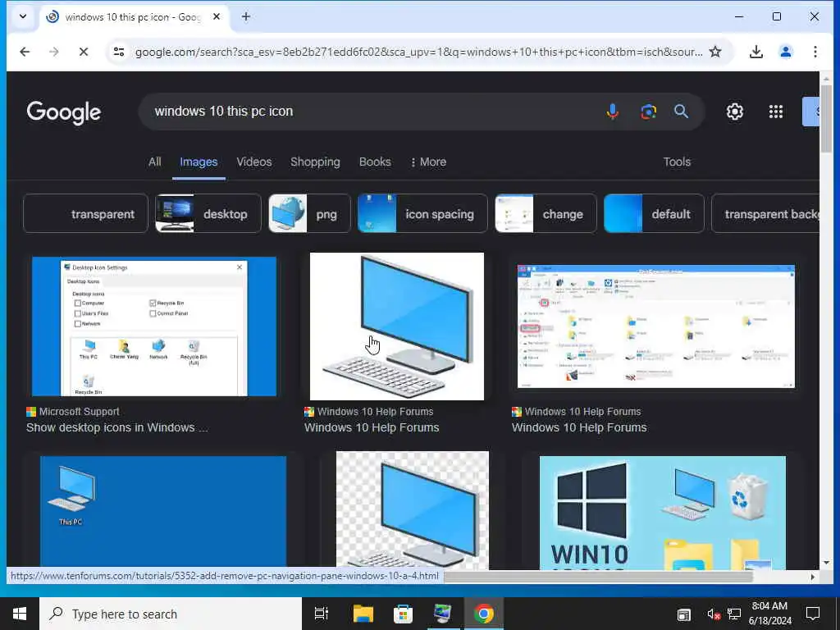840x630 pixels.
Task: Start voice search with the microphone
Action: (x=612, y=112)
